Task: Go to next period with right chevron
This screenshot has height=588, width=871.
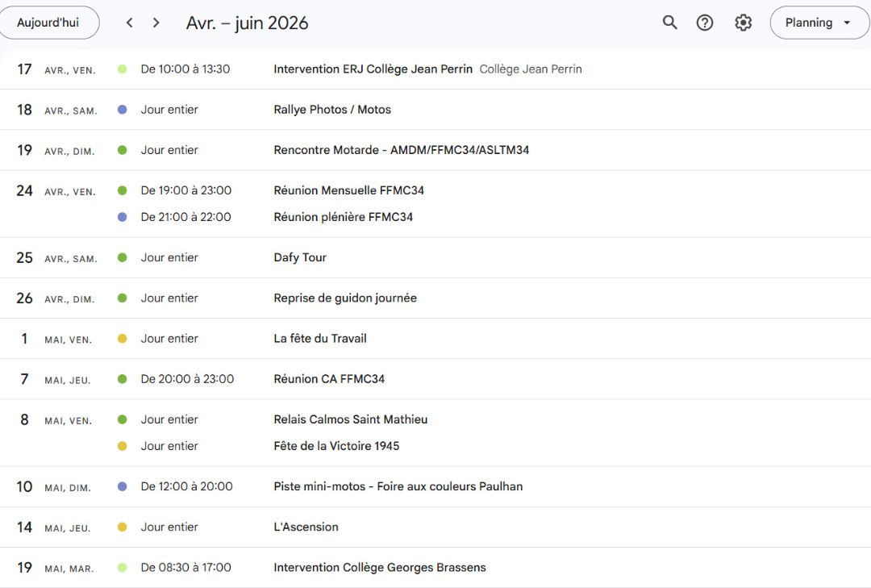Action: (156, 23)
